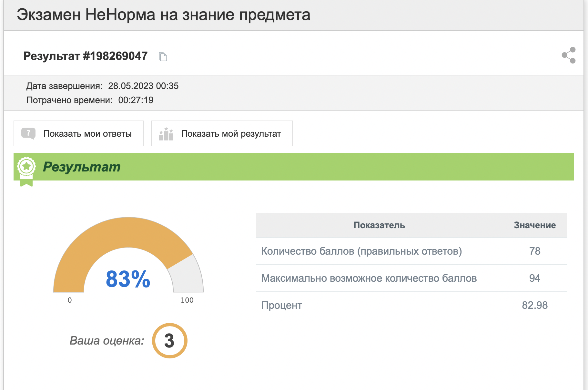588x390 pixels.
Task: Select the 'Процент' row label
Action: coord(281,306)
